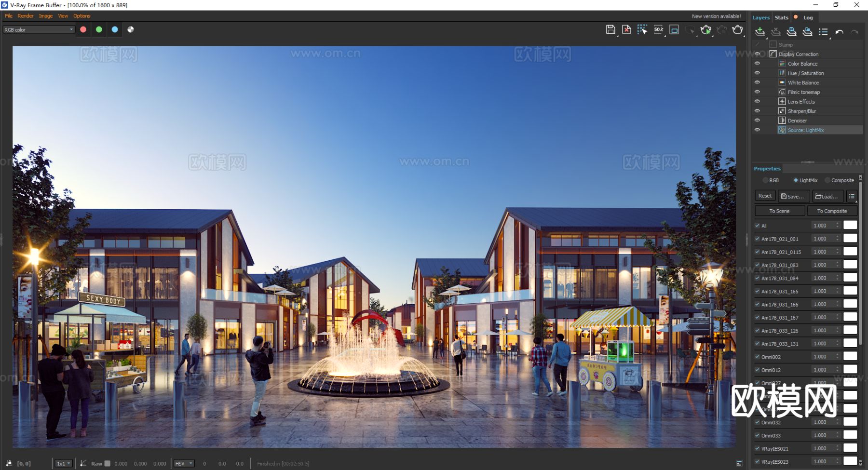Screen dimensions: 868x470
Task: Click the Save current channel icon
Action: tap(610, 29)
